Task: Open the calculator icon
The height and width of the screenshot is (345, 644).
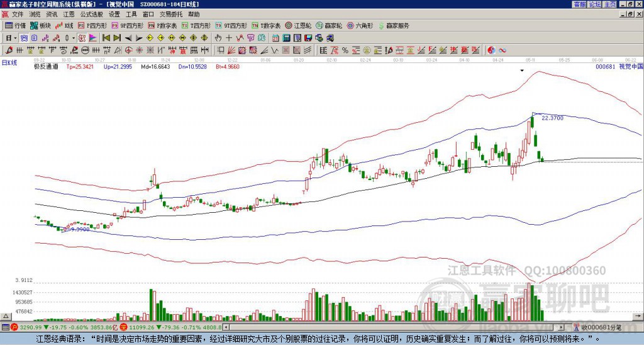Action: pyautogui.click(x=286, y=38)
